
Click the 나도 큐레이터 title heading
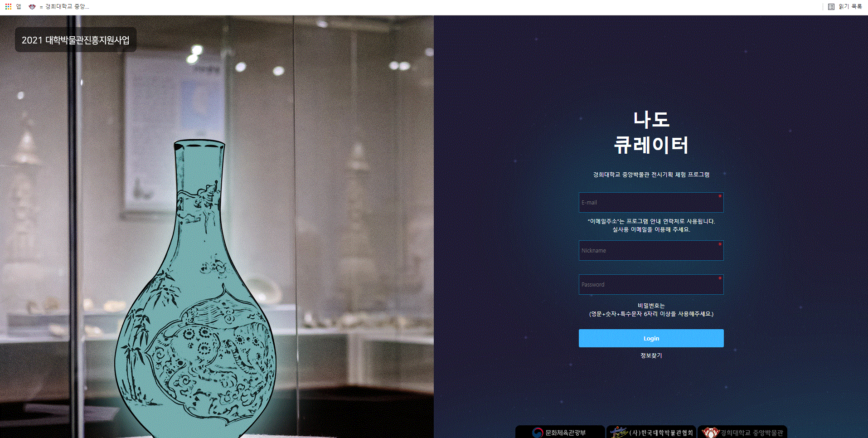651,132
